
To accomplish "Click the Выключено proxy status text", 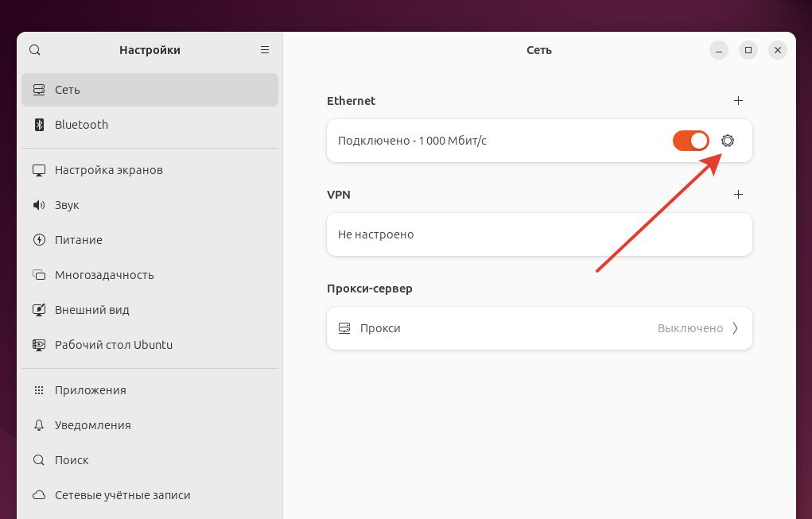I will (x=690, y=328).
